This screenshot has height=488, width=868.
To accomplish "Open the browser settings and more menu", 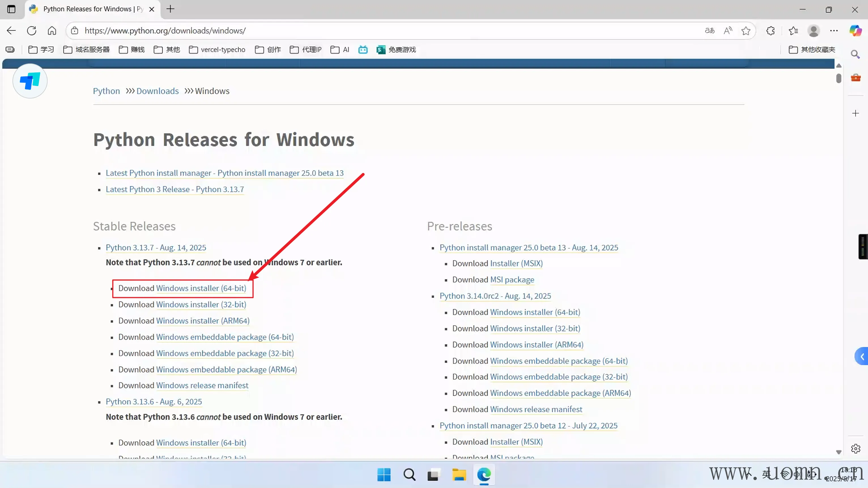I will coord(834,31).
